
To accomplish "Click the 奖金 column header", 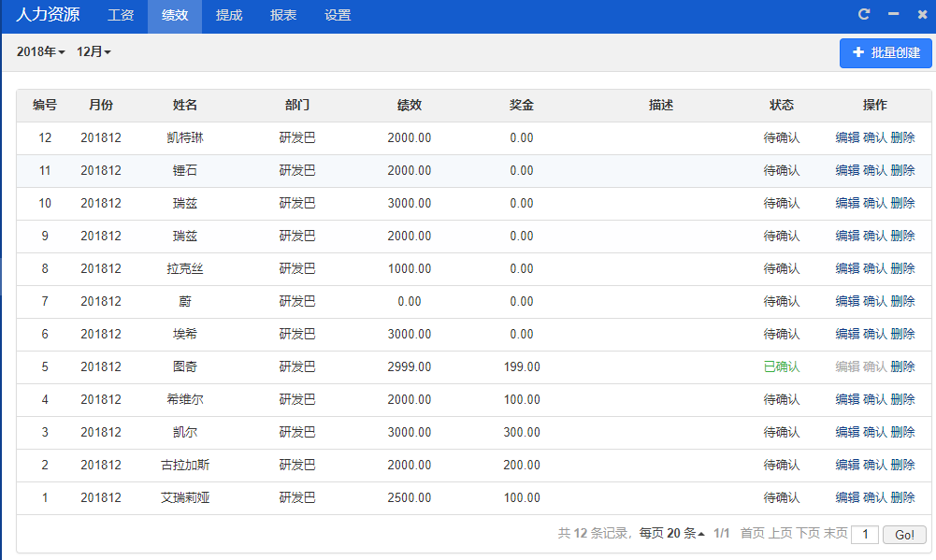I will [x=522, y=106].
